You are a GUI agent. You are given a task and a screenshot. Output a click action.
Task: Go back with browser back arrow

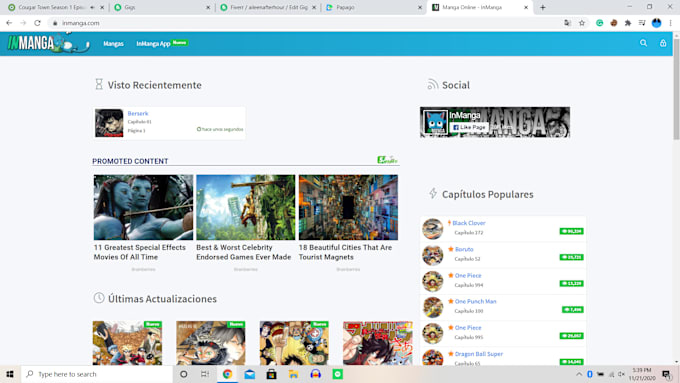point(9,23)
